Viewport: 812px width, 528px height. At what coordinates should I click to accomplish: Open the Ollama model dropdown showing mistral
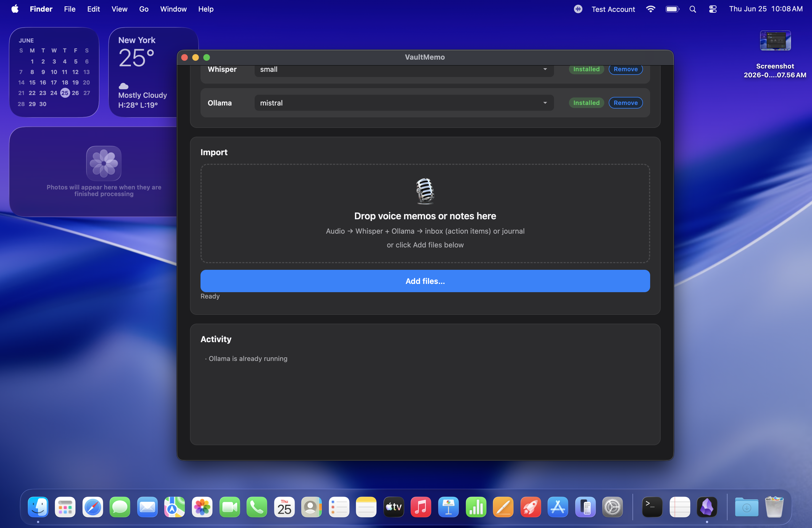click(404, 103)
